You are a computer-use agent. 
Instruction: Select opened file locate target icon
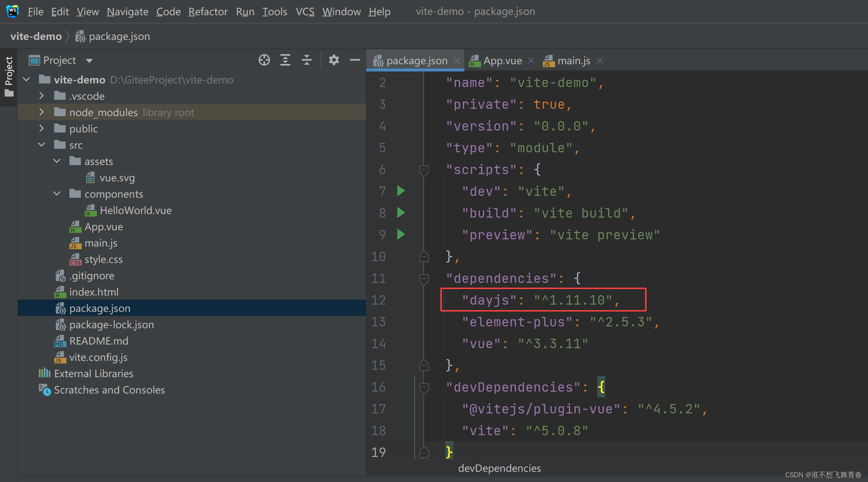click(264, 60)
